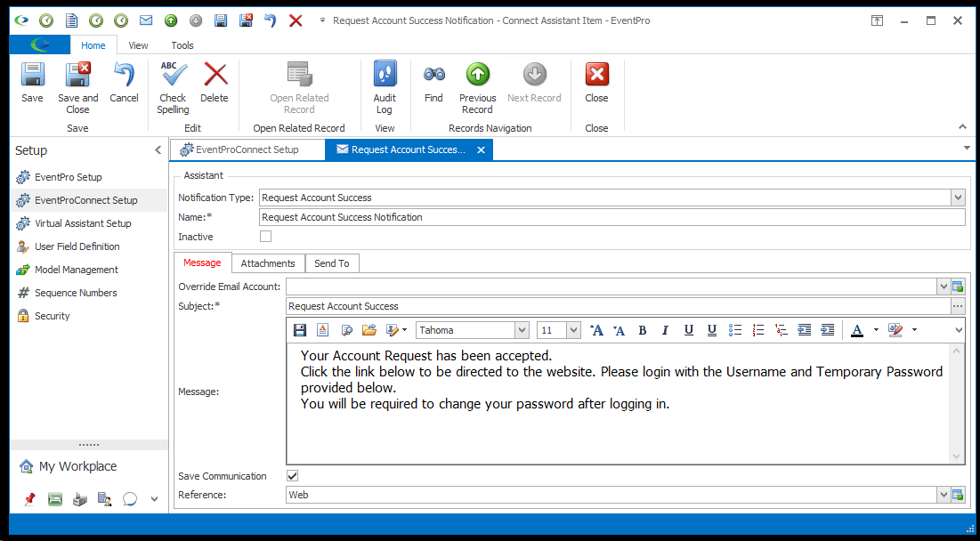Go to Previous Record in the ribbon

[477, 88]
